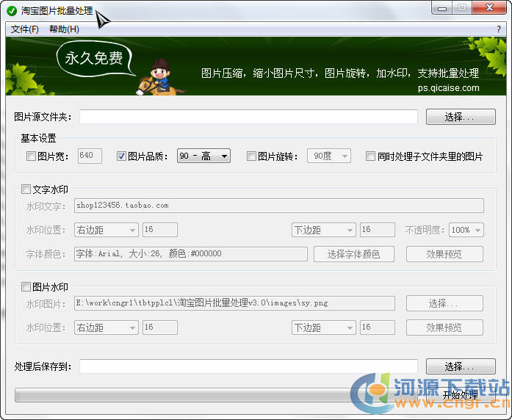Enable the 图片水印 checkbox
This screenshot has height=420, width=512.
tap(26, 287)
